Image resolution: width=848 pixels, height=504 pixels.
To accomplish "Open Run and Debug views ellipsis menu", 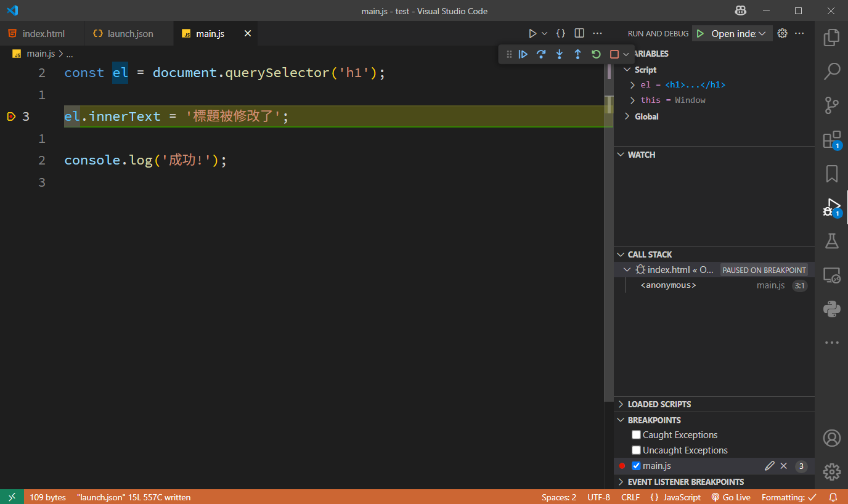I will pyautogui.click(x=799, y=33).
